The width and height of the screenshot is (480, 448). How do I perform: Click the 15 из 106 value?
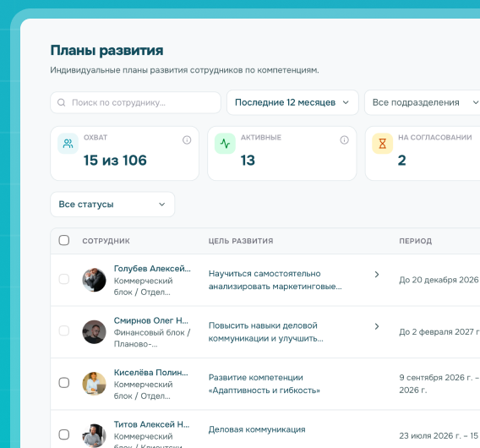115,161
